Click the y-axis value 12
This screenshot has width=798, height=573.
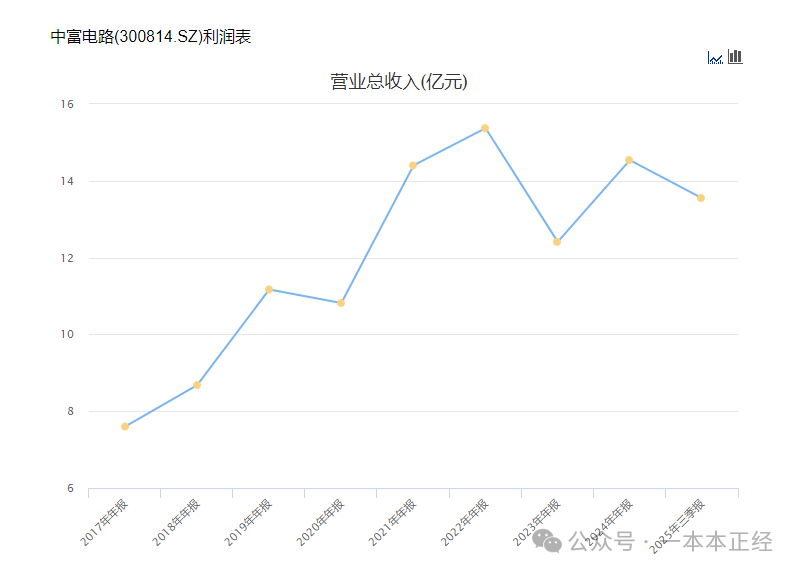67,258
